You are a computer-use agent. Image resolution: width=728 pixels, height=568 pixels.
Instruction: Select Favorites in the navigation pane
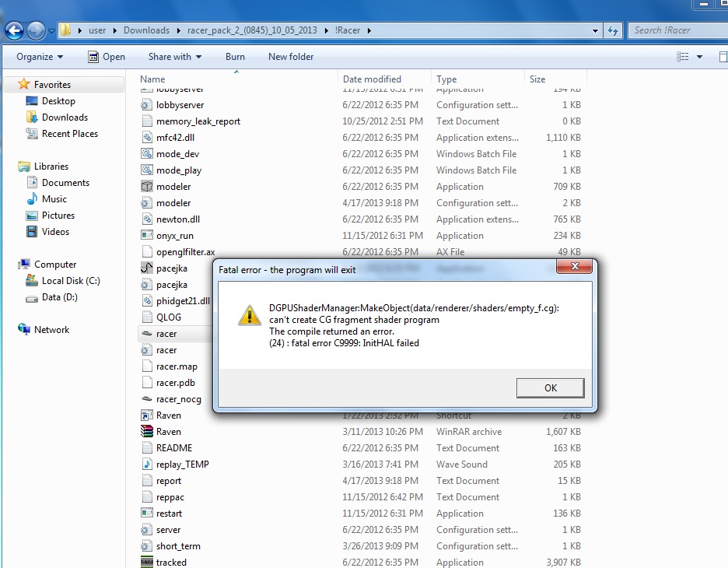pyautogui.click(x=52, y=85)
